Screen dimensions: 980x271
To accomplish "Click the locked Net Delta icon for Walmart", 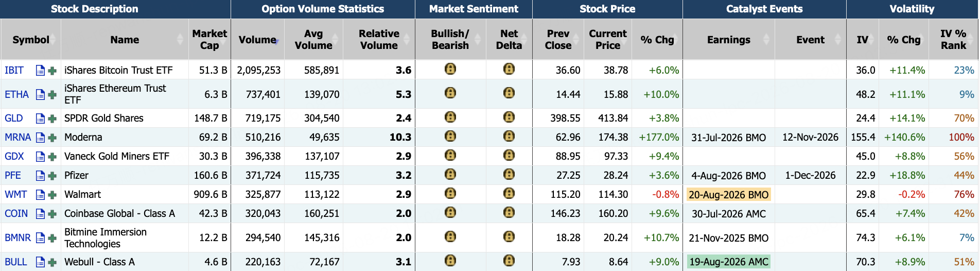I will [509, 193].
